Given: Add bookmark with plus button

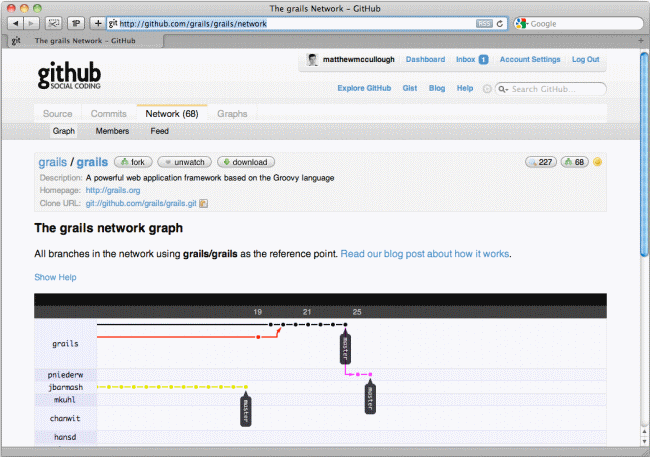Looking at the screenshot, I should pyautogui.click(x=98, y=24).
